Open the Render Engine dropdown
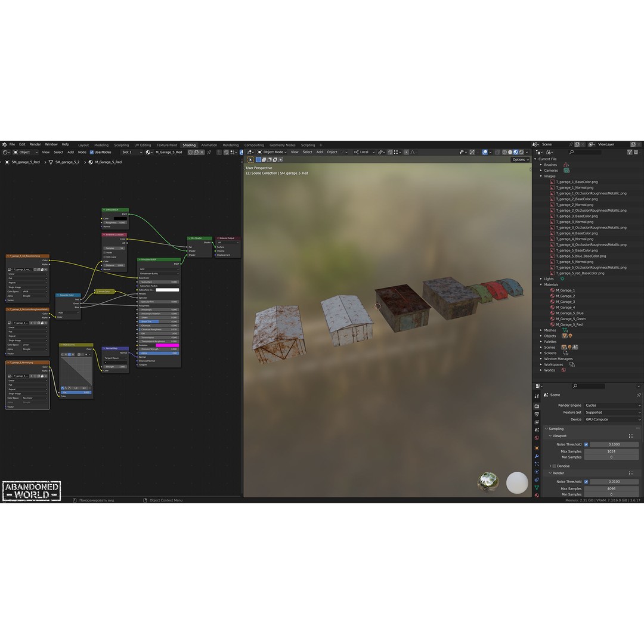 [x=612, y=405]
